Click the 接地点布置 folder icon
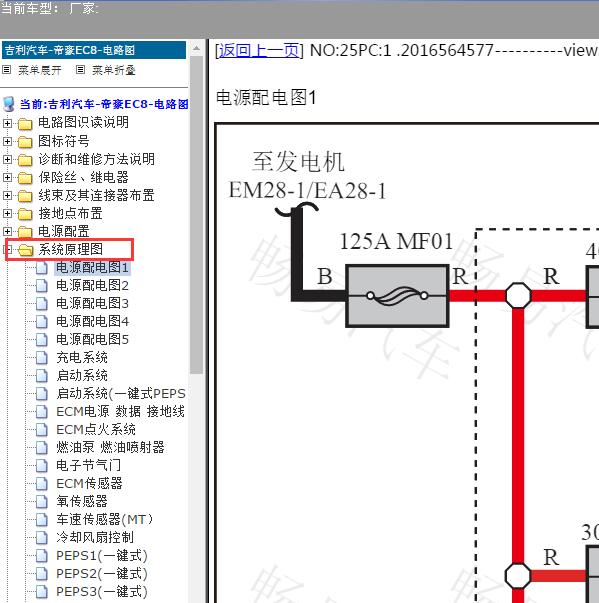 coord(25,214)
